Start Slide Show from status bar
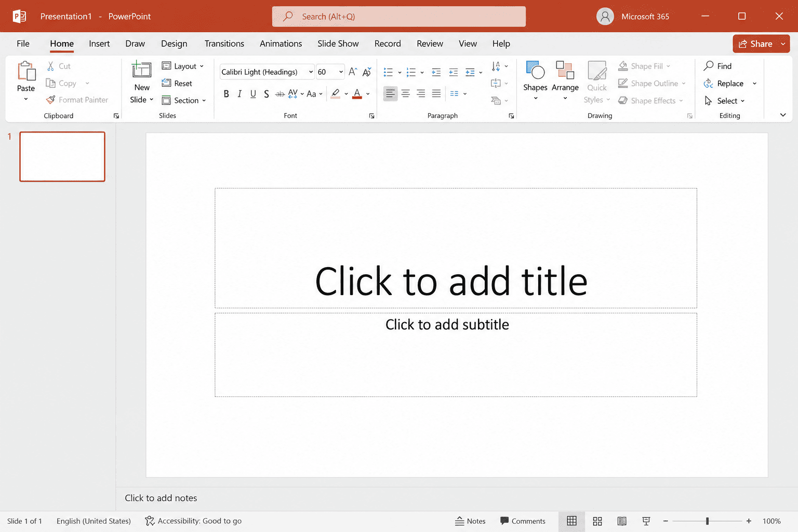Image resolution: width=798 pixels, height=532 pixels. (x=646, y=521)
